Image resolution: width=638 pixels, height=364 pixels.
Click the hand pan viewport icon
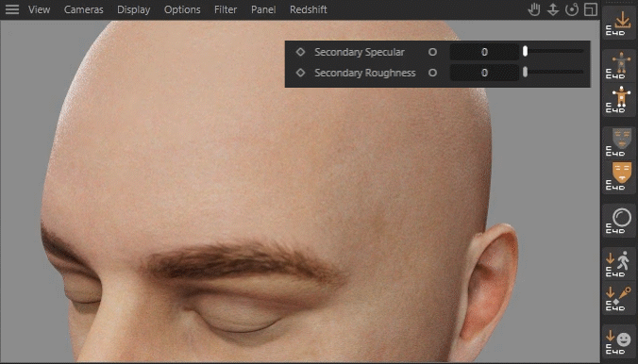534,9
